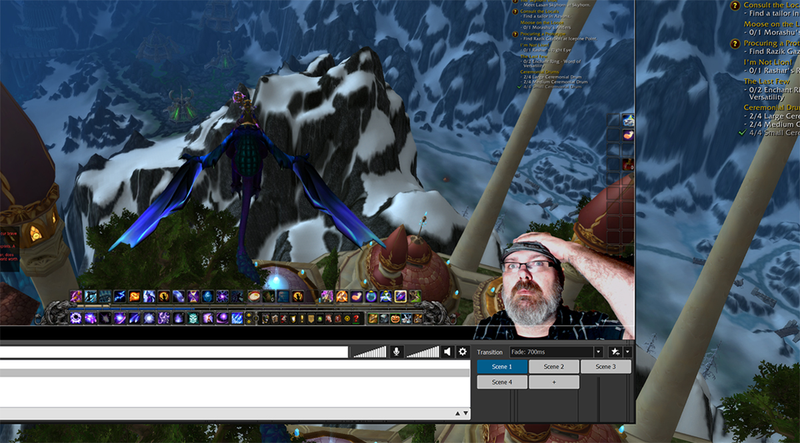
Task: Cast the orange fire swirl spell
Action: pyautogui.click(x=134, y=296)
